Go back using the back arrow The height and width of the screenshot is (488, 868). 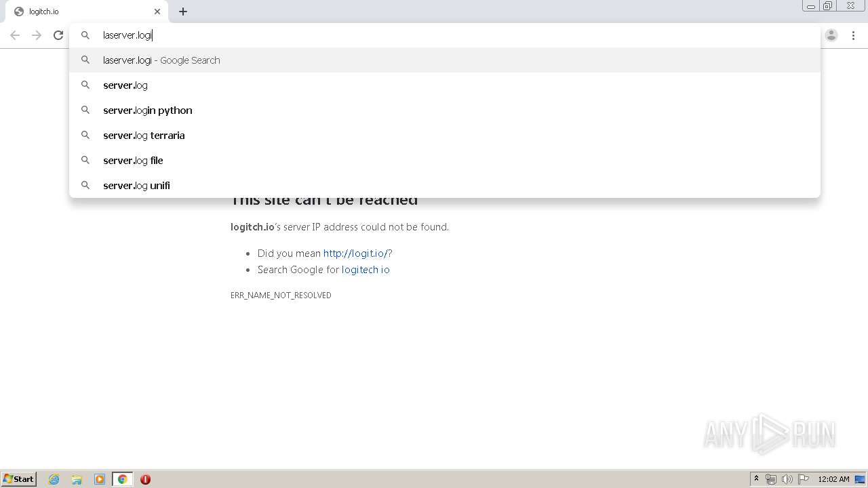click(x=15, y=35)
